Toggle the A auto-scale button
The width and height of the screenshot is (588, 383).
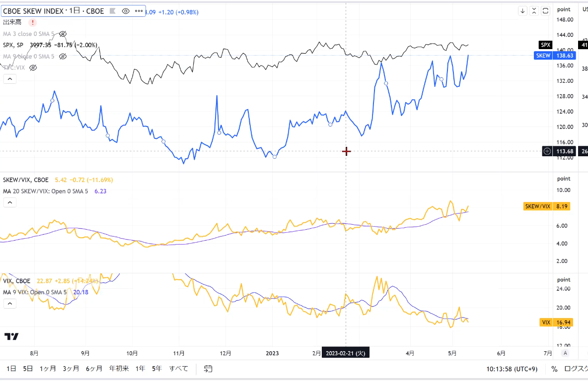coord(565,353)
